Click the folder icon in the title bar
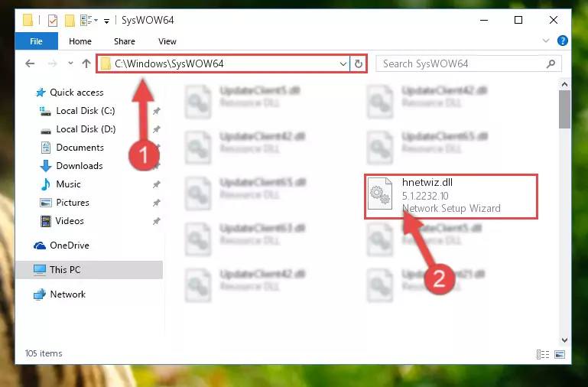 click(28, 20)
